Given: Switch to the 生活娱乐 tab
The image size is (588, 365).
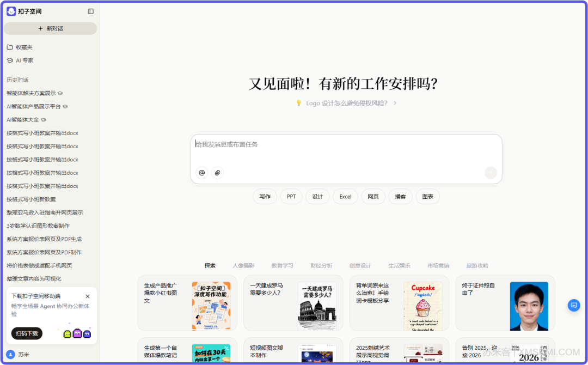Looking at the screenshot, I should 400,266.
